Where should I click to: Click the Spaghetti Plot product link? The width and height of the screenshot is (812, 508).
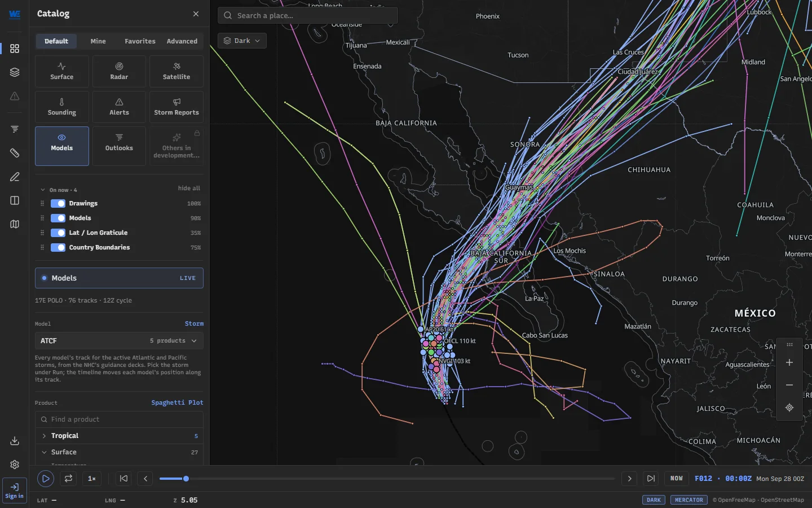177,402
